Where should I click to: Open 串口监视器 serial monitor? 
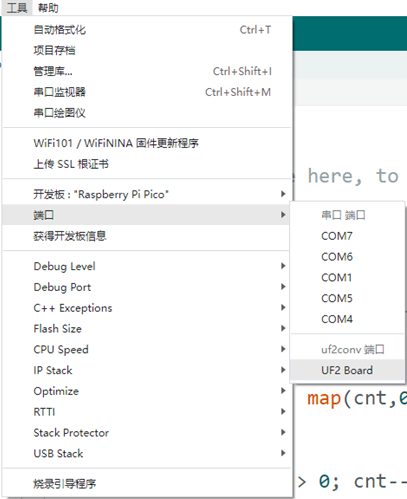pyautogui.click(x=146, y=92)
